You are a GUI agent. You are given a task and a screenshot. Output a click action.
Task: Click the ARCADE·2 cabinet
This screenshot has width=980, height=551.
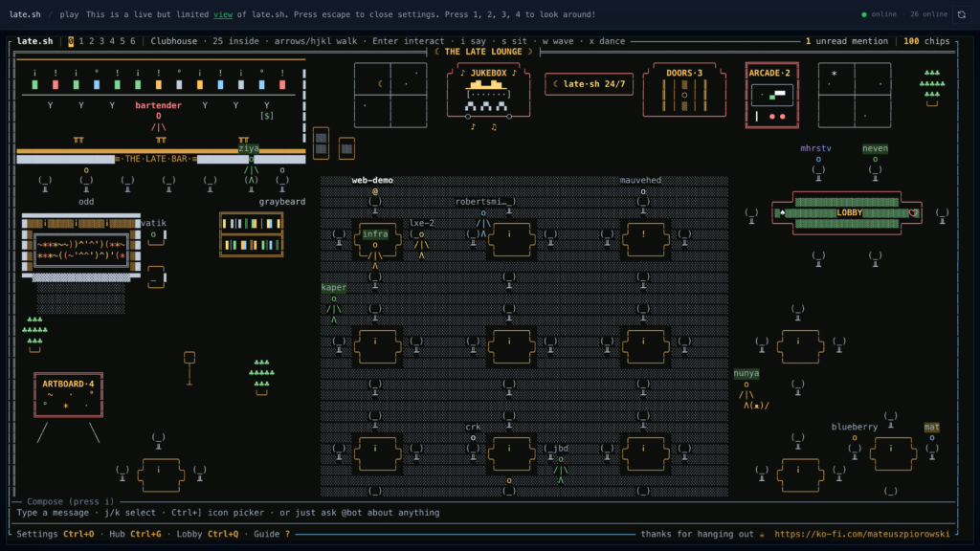pos(772,95)
